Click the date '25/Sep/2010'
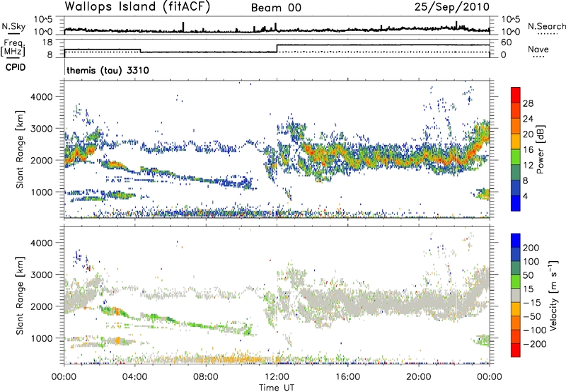The image size is (566, 392). coord(452,7)
